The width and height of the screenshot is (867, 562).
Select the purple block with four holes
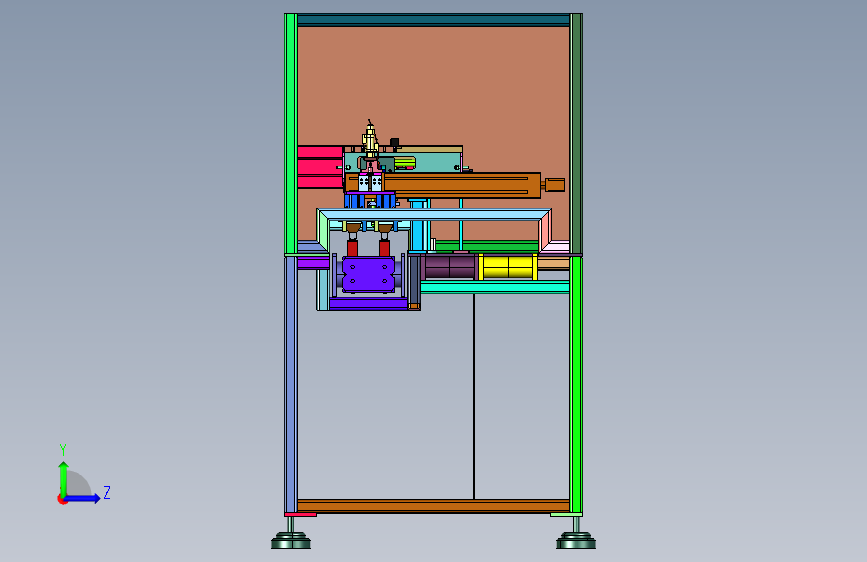(x=368, y=274)
